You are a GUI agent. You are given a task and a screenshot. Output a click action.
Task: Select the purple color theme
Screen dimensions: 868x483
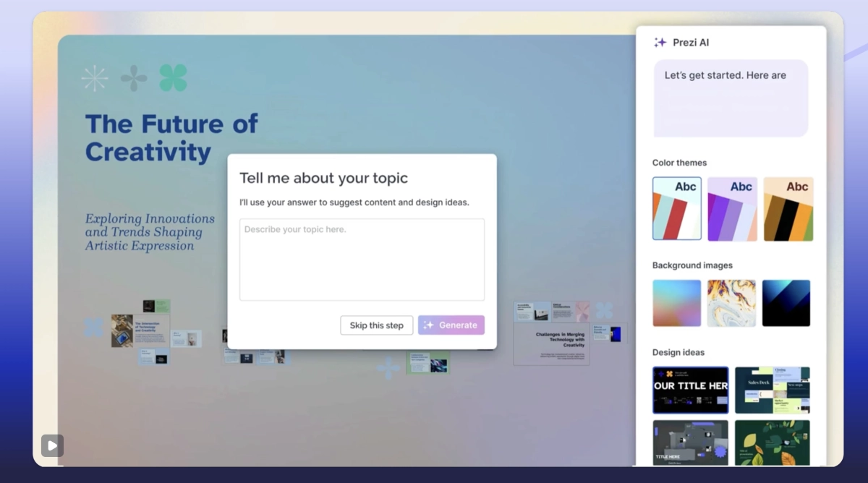click(732, 209)
